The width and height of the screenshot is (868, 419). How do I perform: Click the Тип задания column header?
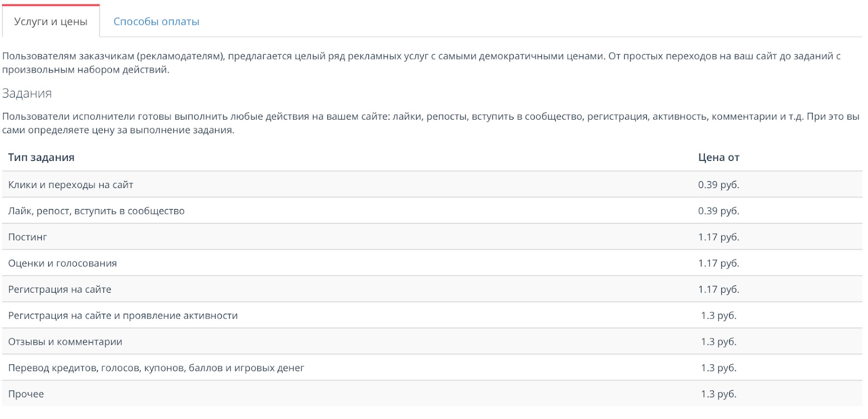coord(41,157)
